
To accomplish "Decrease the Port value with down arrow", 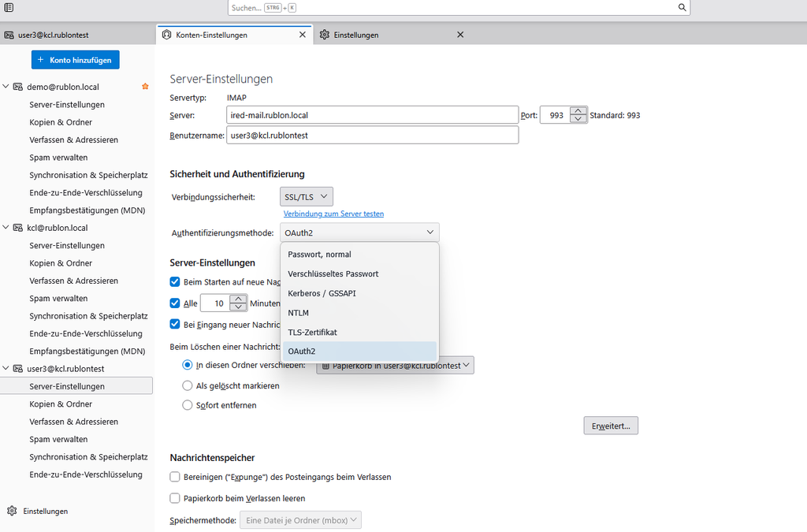I will pos(578,119).
